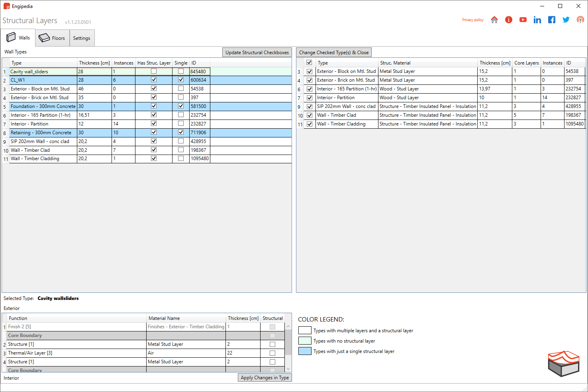
Task: Click thickness cell 22 for Air layer
Action: [243, 353]
